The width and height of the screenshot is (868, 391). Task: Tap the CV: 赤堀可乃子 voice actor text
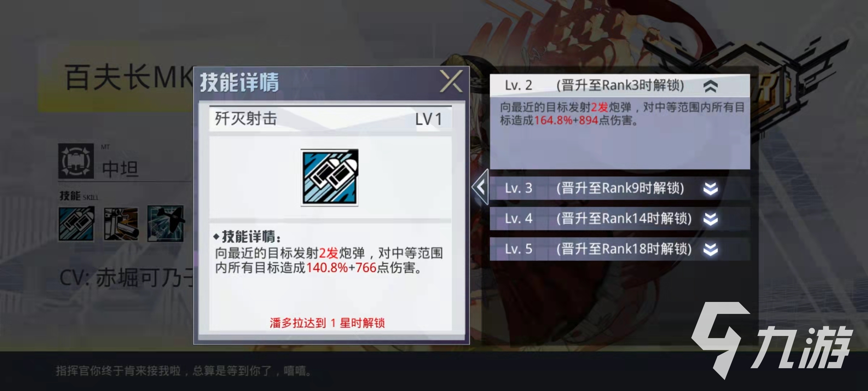coord(127,278)
